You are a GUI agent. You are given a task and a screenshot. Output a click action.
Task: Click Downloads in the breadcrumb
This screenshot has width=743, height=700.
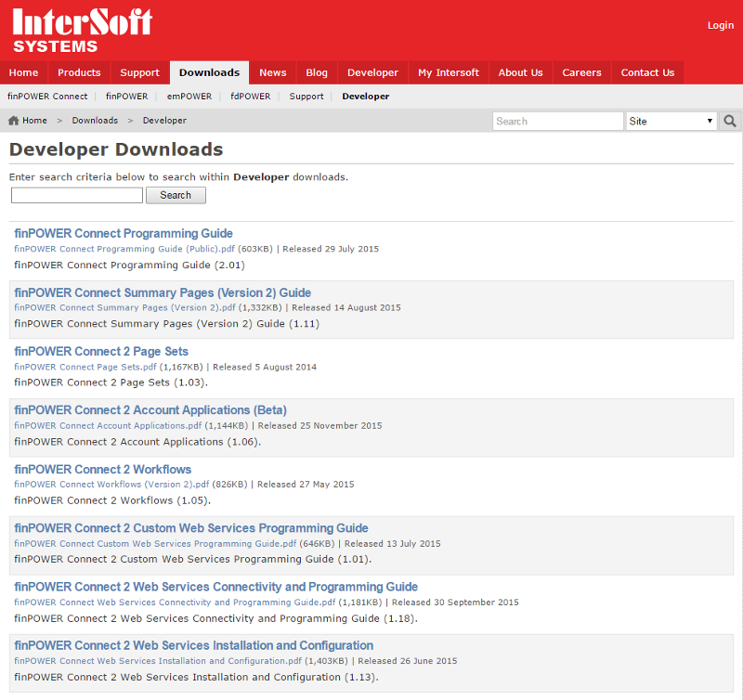tap(95, 121)
